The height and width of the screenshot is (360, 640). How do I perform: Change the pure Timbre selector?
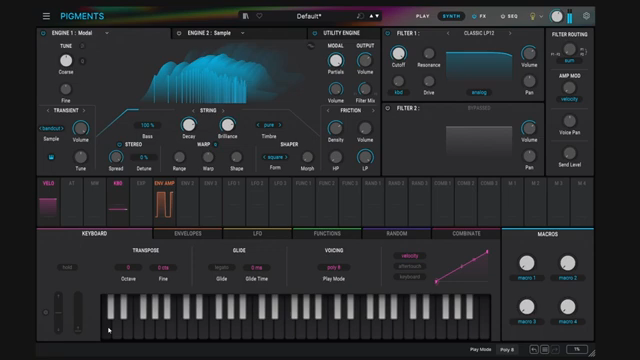pyautogui.click(x=269, y=125)
